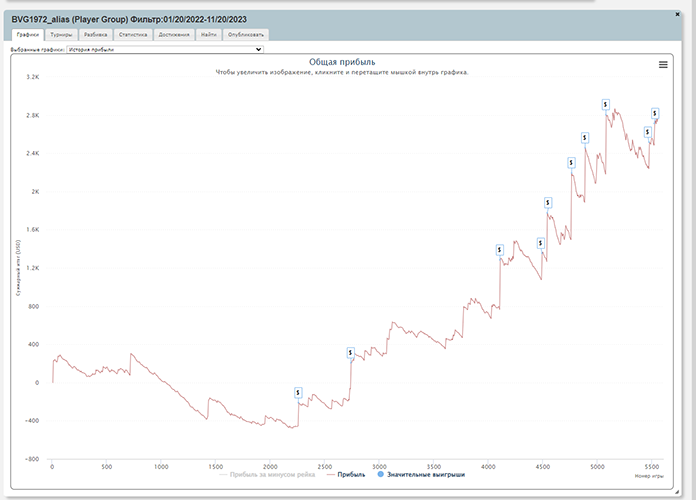Toggle the Прибыль legend series
The image size is (696, 500).
click(346, 475)
